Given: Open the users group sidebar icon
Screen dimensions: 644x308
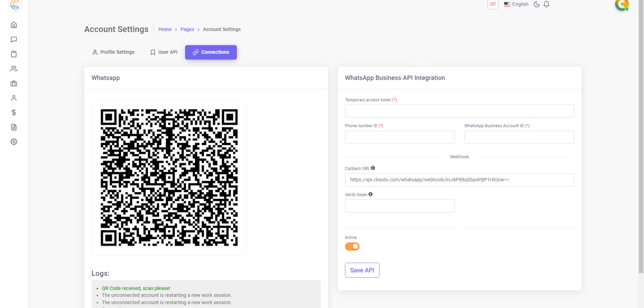Looking at the screenshot, I should [14, 69].
